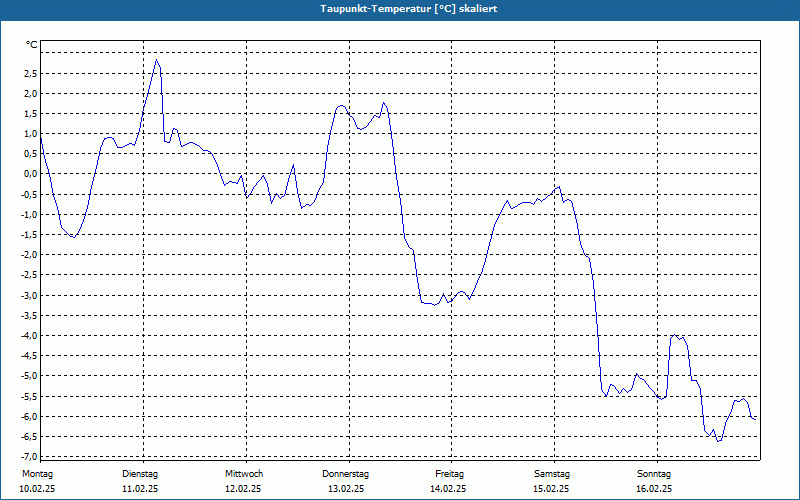Click the Montag day label

[x=37, y=474]
